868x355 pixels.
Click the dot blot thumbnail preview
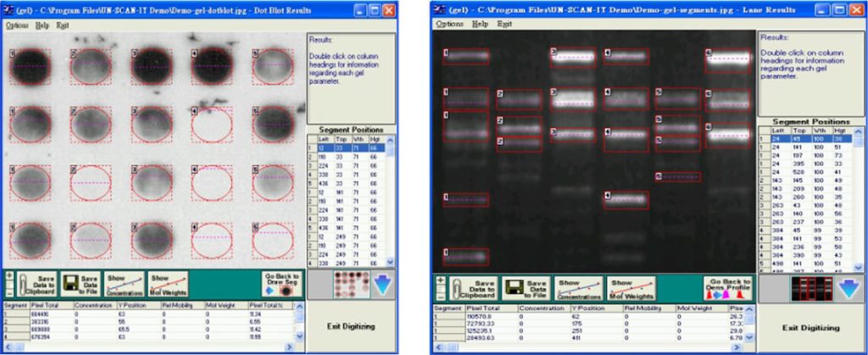click(x=351, y=285)
